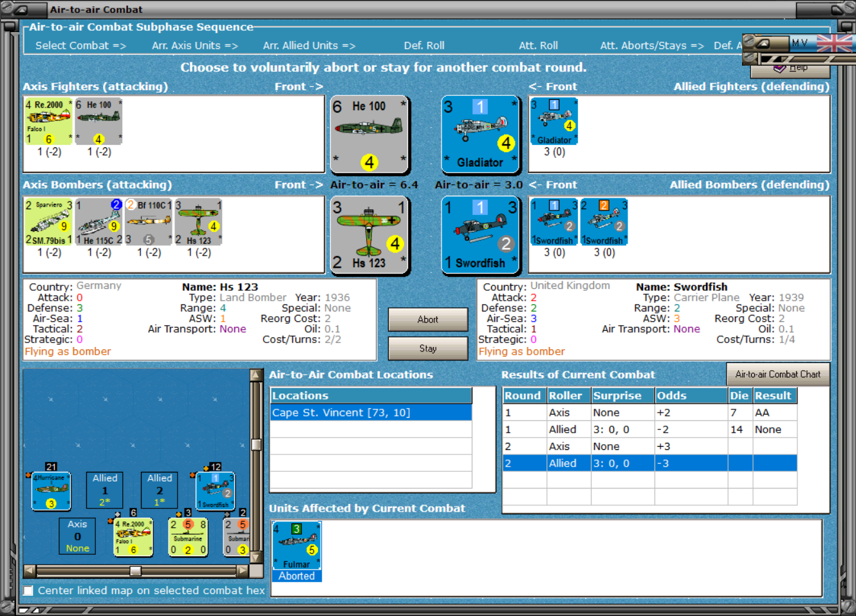Click the Re.2000 counter on the linked map

(x=133, y=537)
